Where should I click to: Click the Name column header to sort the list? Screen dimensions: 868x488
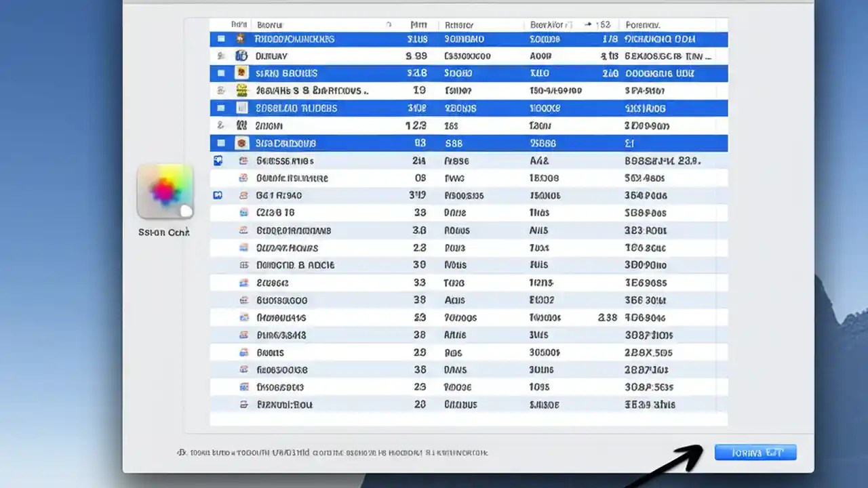pos(270,24)
